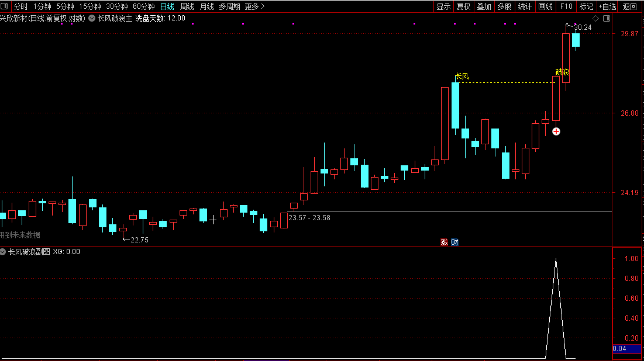
Task: Click the 22.75 low price label
Action: point(139,240)
